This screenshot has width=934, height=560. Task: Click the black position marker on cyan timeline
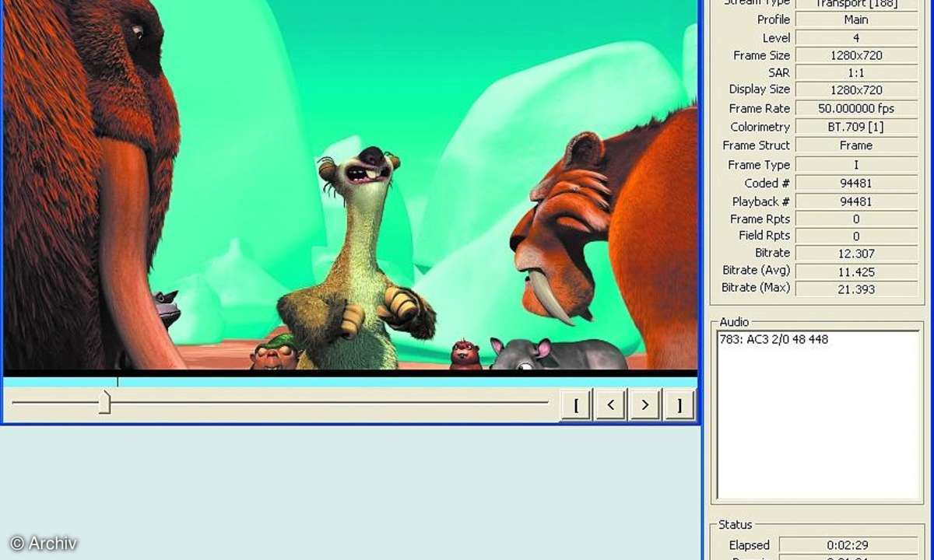coord(118,382)
